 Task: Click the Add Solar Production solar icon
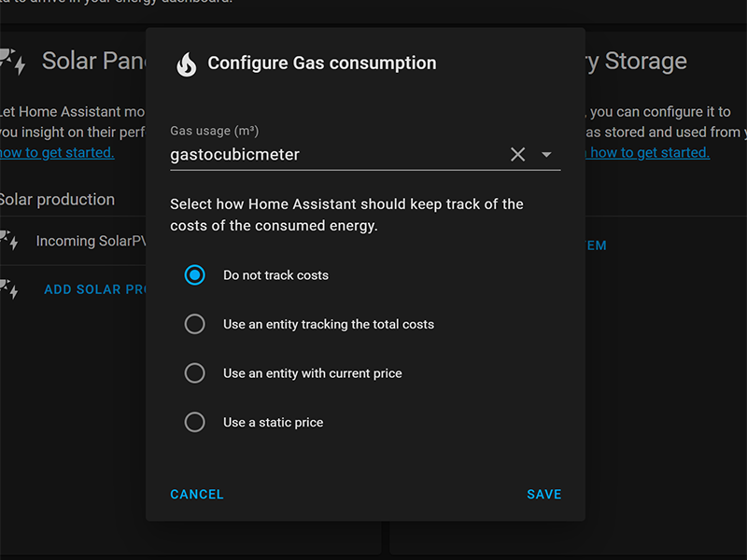point(9,289)
